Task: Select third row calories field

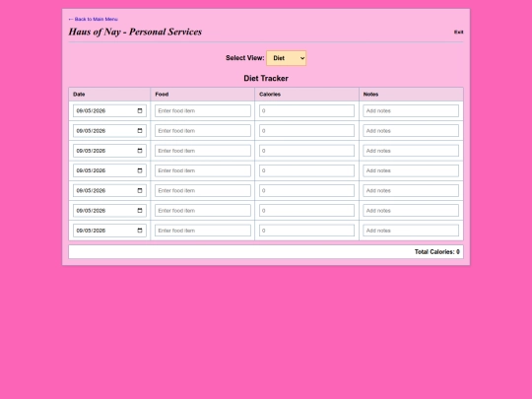Action: tap(306, 151)
